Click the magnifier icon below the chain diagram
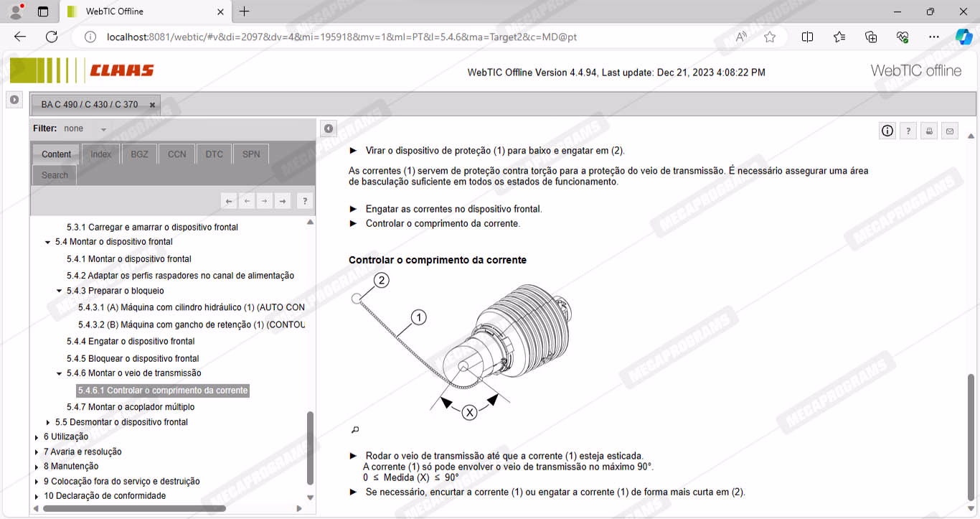This screenshot has height=519, width=980. (354, 430)
